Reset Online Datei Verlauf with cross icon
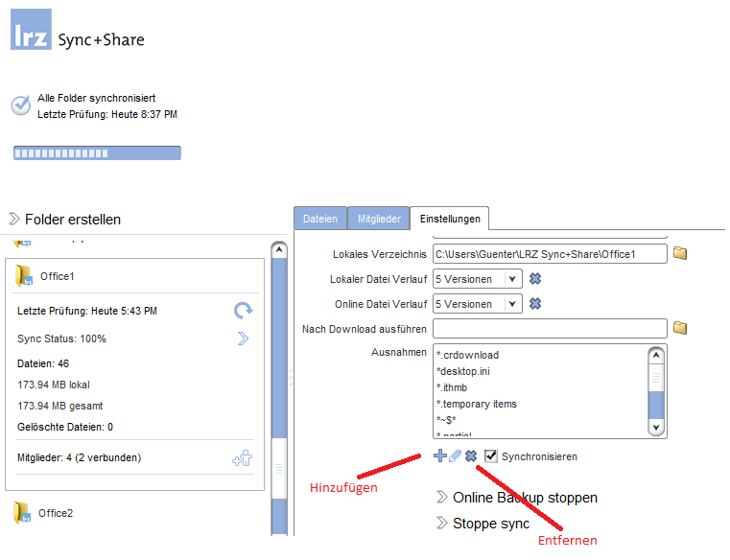Image resolution: width=730 pixels, height=560 pixels. (535, 304)
